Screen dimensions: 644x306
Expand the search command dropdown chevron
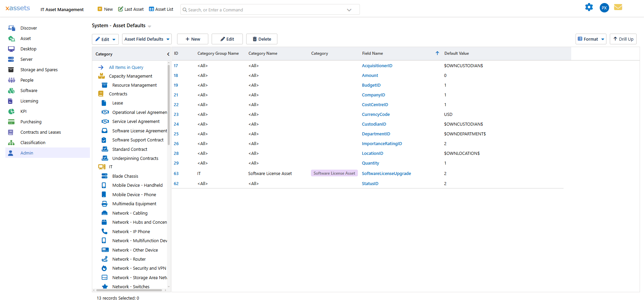coord(349,9)
